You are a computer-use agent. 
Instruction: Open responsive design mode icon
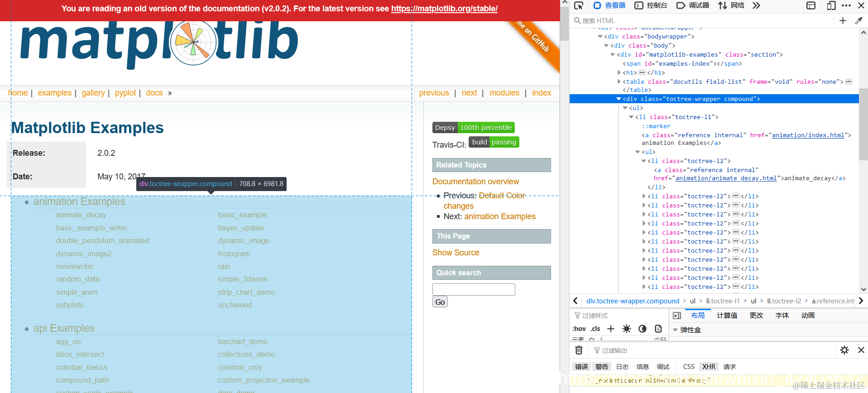831,5
